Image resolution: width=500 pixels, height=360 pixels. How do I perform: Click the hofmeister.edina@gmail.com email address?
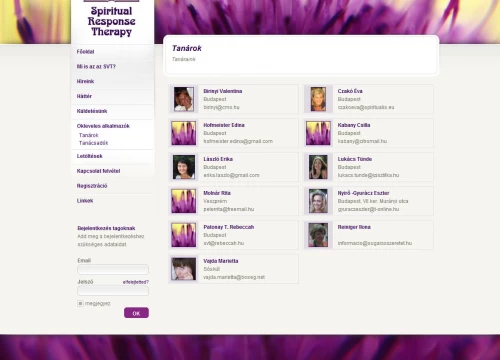coord(238,141)
